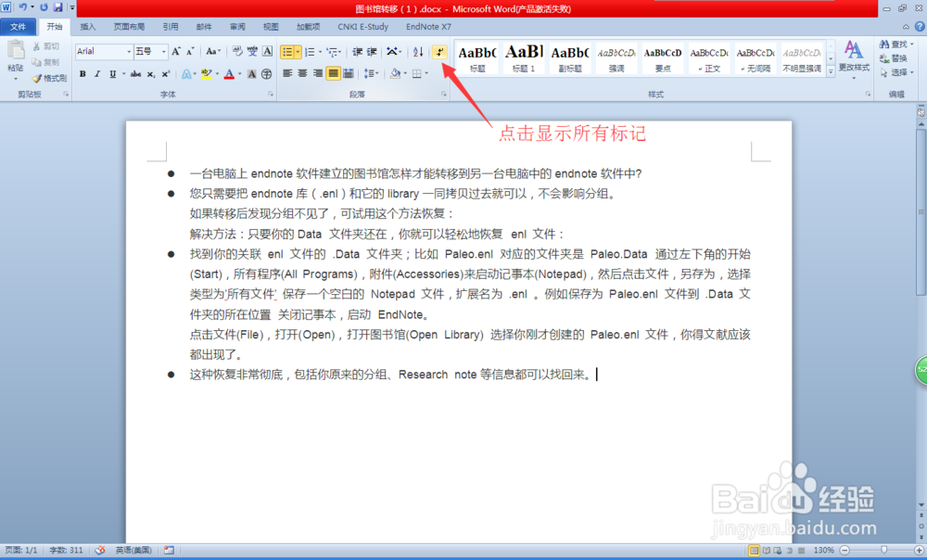Click the Strikethrough abc icon

pyautogui.click(x=136, y=74)
